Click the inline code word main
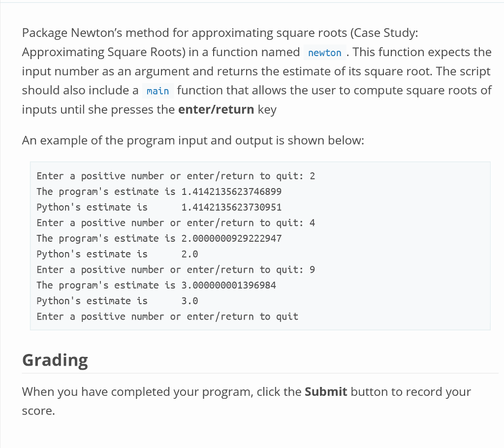504x448 pixels. tap(158, 91)
